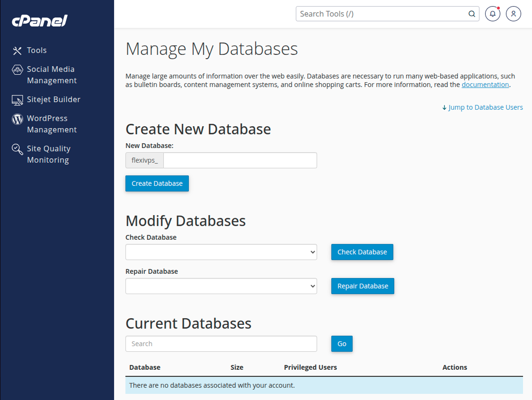Open Site Quality Monitoring
The width and height of the screenshot is (532, 400).
[49, 154]
